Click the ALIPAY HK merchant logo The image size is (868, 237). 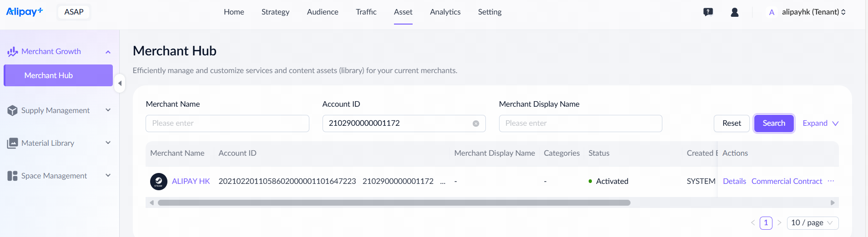click(159, 182)
